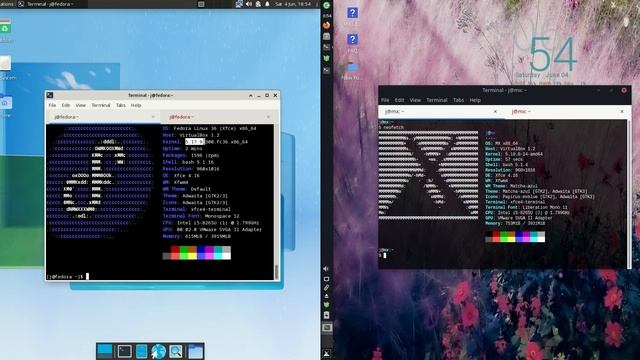The image size is (640, 360).
Task: Open File menu in MX terminal window
Action: click(x=385, y=100)
